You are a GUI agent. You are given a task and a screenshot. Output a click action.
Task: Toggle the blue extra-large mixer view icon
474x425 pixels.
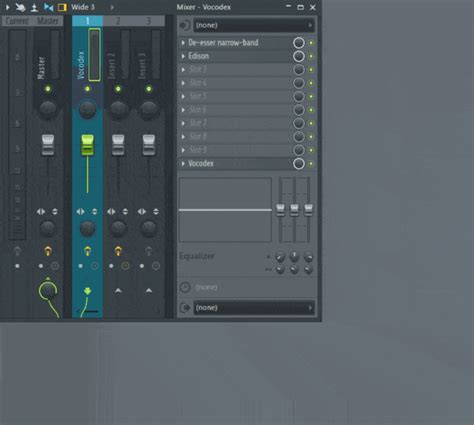[49, 7]
